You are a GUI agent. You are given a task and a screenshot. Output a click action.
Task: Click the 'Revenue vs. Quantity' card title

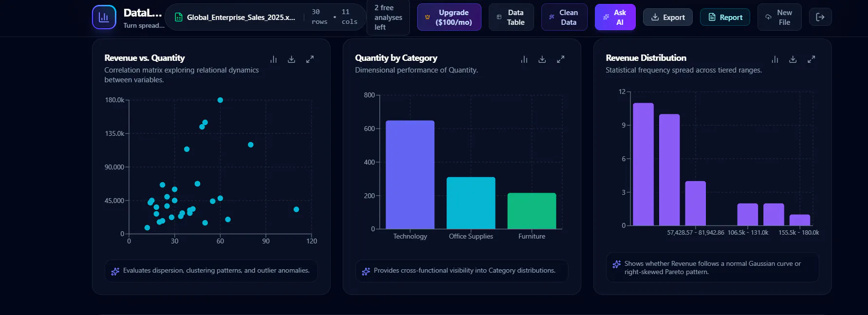click(x=145, y=58)
